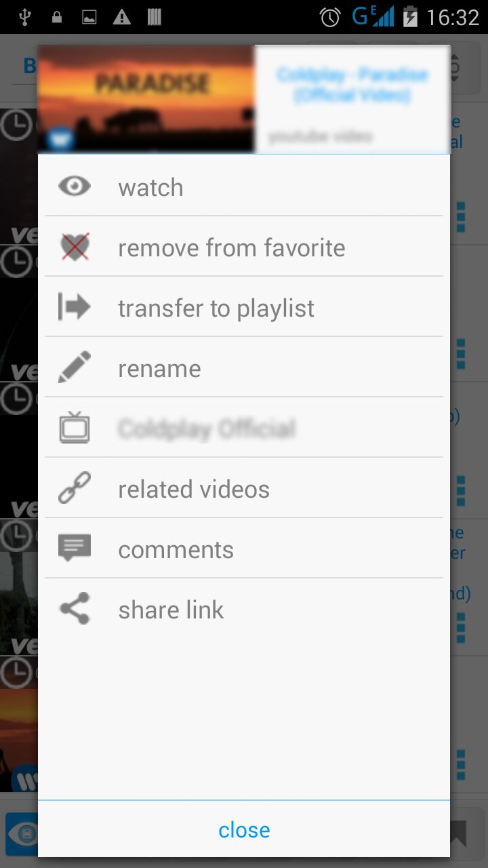Viewport: 488px width, 868px height.
Task: Tap the crossed-out heart icon
Action: (x=75, y=247)
